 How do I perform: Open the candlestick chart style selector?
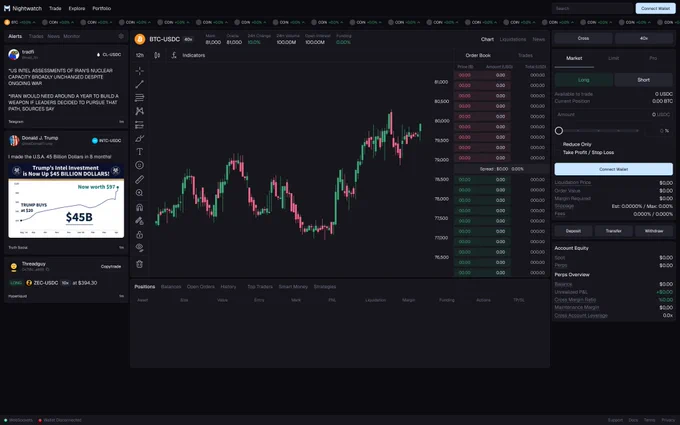coord(157,55)
